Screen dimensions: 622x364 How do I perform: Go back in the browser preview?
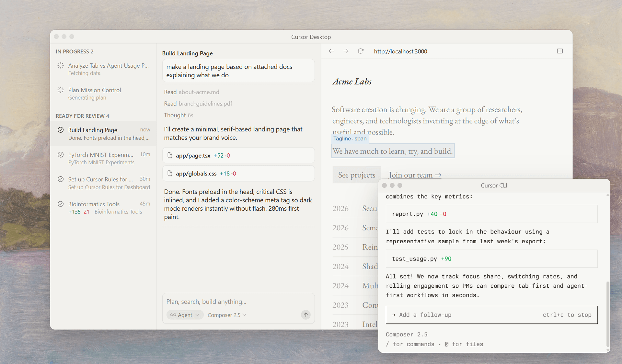point(331,51)
